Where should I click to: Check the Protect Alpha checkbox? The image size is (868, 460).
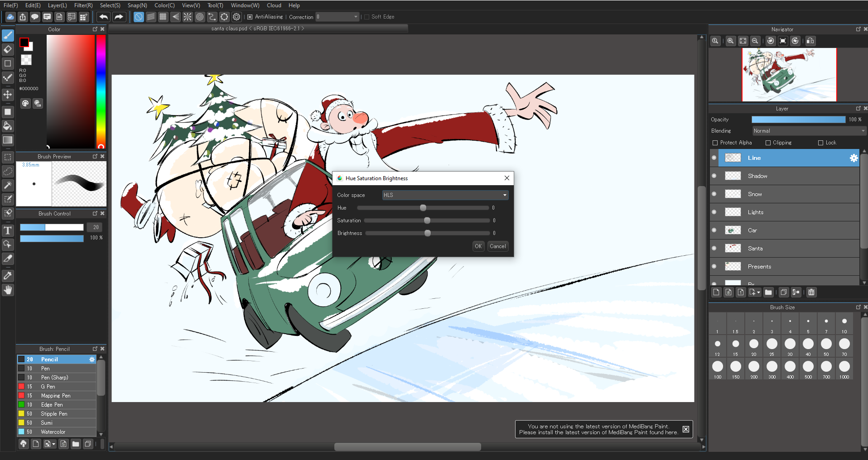[715, 143]
